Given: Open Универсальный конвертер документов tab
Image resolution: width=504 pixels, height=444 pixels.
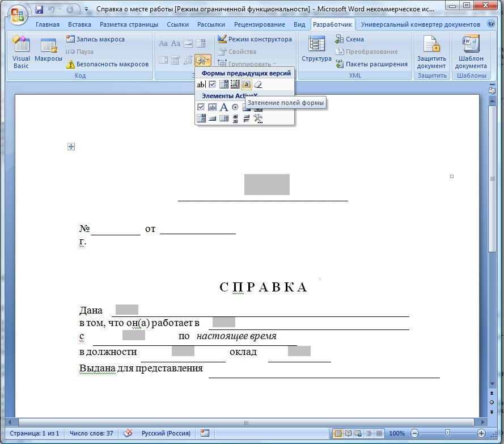Looking at the screenshot, I should click(421, 24).
